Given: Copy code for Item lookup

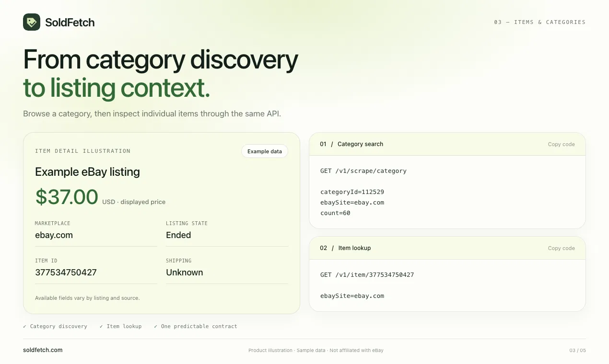Looking at the screenshot, I should tap(561, 248).
